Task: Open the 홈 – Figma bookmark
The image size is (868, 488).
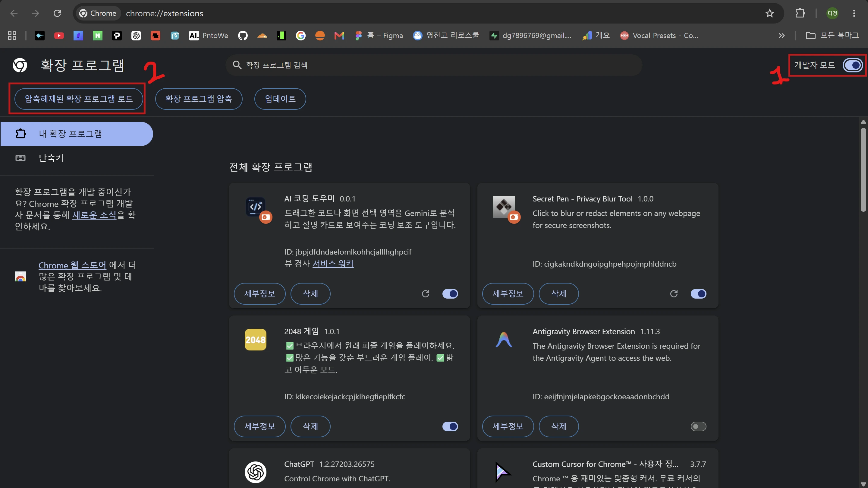Action: tap(379, 35)
